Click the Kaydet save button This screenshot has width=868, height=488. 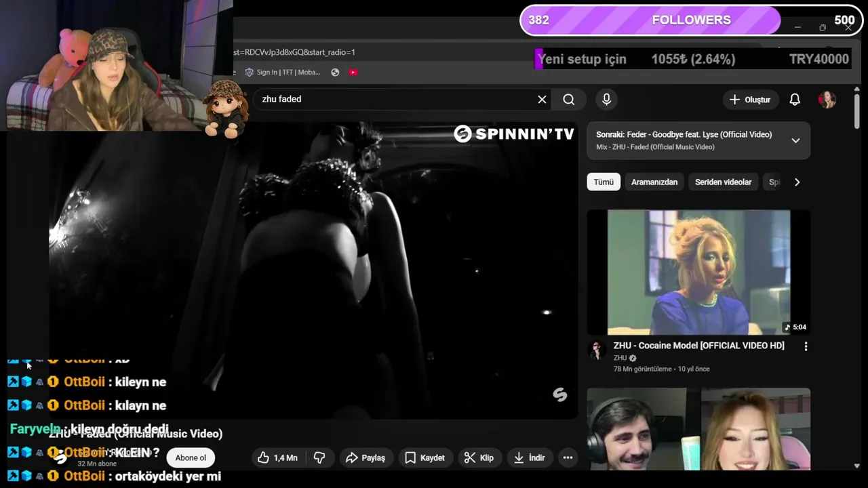coord(425,458)
